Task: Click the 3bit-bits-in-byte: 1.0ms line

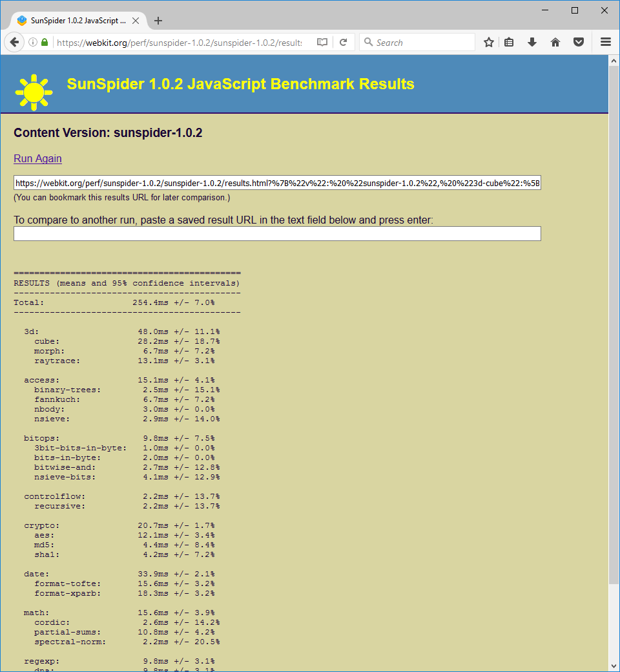Action: point(125,448)
